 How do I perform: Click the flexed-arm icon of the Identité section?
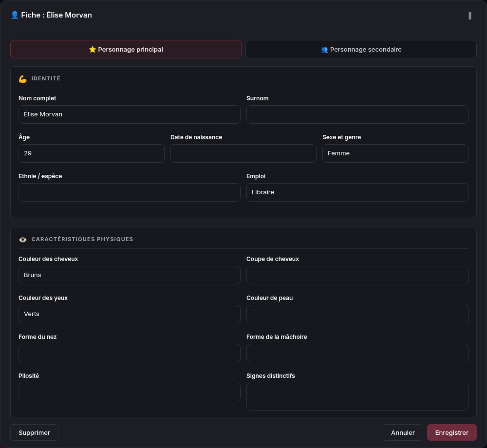pos(23,79)
